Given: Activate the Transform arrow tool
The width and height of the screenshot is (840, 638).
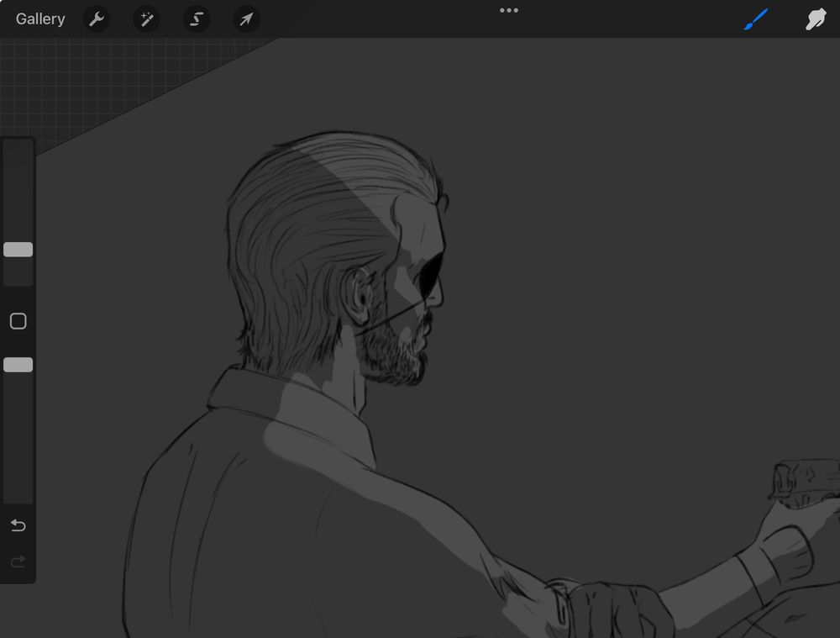Looking at the screenshot, I should 246,19.
